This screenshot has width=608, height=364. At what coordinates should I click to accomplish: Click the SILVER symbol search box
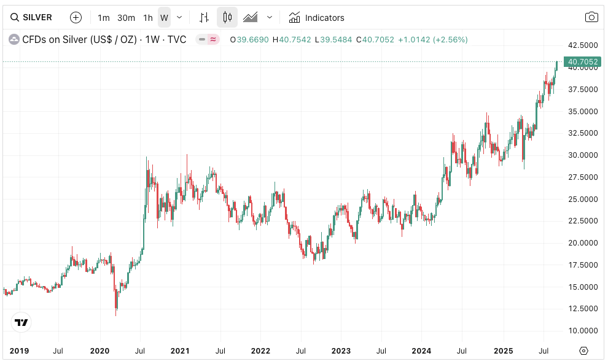coord(32,17)
